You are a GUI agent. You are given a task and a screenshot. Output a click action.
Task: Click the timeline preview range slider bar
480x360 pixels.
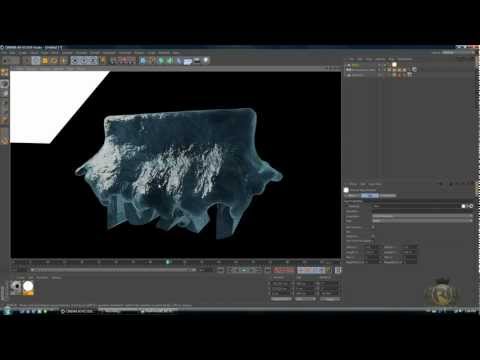[113, 270]
